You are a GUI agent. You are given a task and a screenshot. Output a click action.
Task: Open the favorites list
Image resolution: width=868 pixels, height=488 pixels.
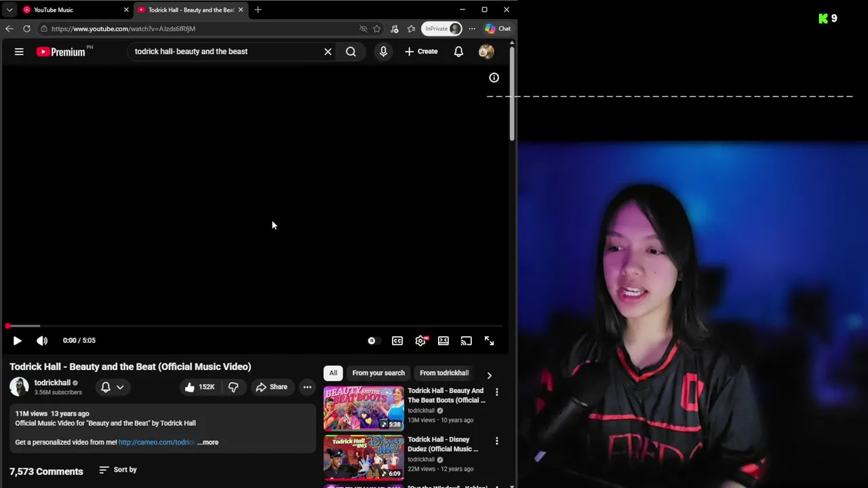411,28
